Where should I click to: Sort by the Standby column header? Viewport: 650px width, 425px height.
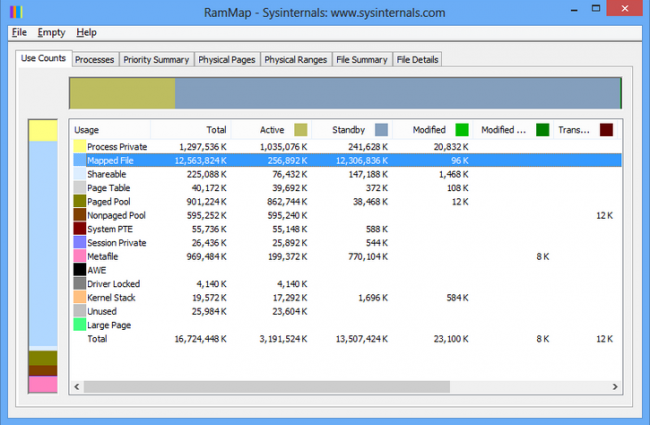tap(352, 130)
